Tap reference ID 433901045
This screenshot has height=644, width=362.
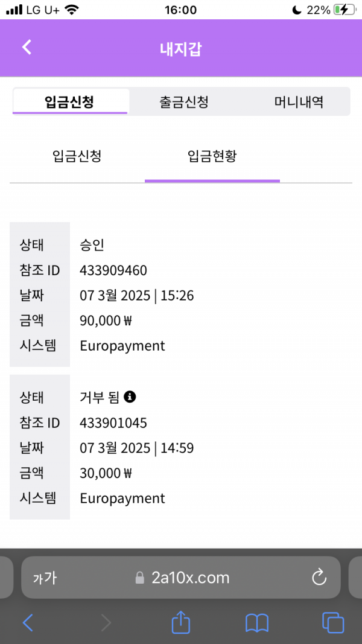point(113,422)
